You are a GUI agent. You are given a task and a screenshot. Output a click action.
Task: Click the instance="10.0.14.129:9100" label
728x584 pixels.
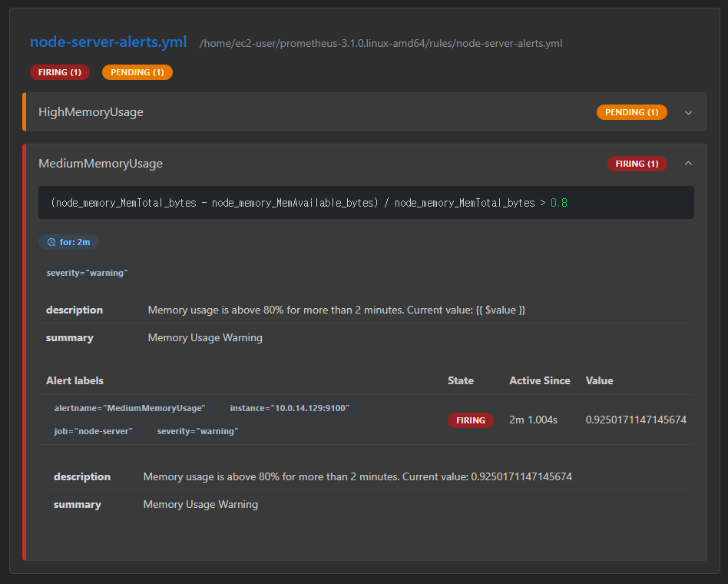pyautogui.click(x=290, y=408)
